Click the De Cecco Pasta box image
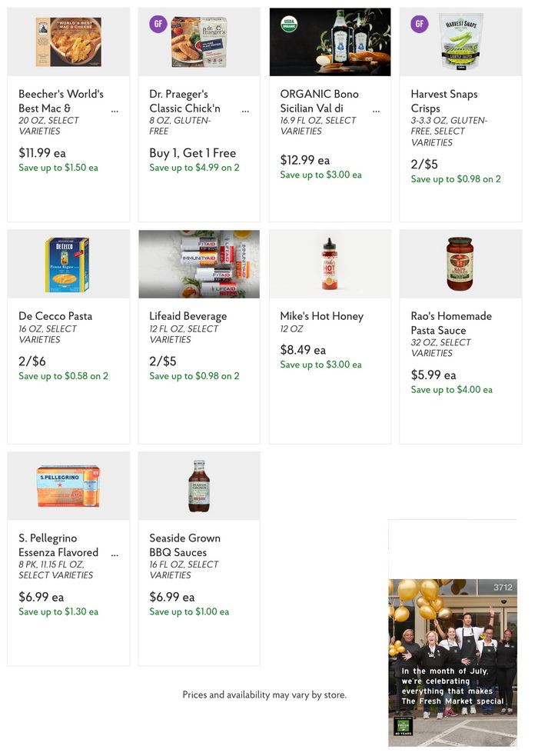 (x=68, y=264)
